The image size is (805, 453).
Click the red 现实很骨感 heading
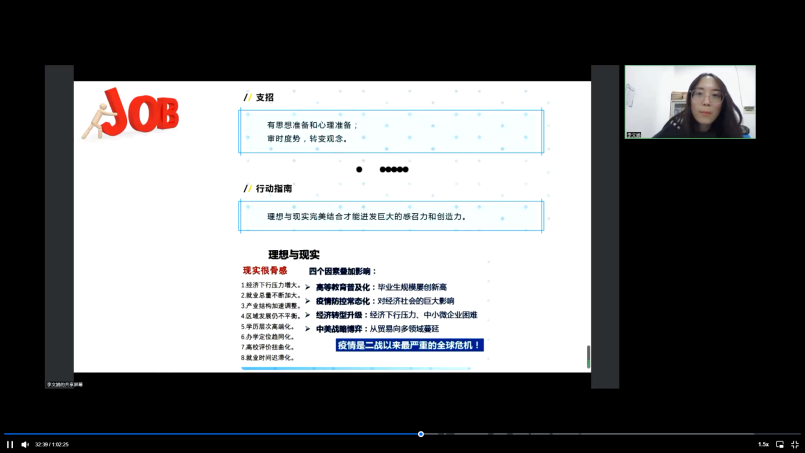[265, 271]
